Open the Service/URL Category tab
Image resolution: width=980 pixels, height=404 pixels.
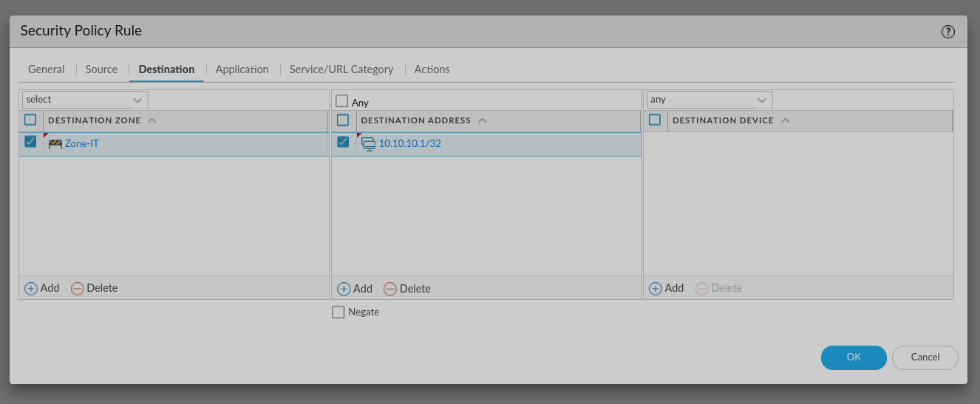(x=341, y=69)
